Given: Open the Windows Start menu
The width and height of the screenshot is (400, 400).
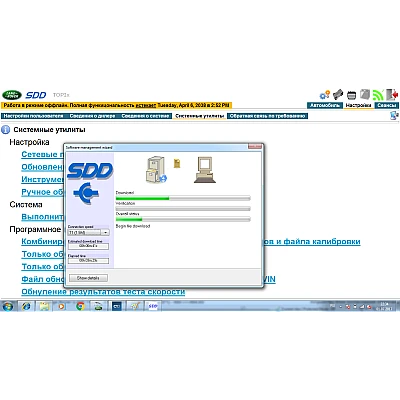Looking at the screenshot, I should (x=8, y=306).
